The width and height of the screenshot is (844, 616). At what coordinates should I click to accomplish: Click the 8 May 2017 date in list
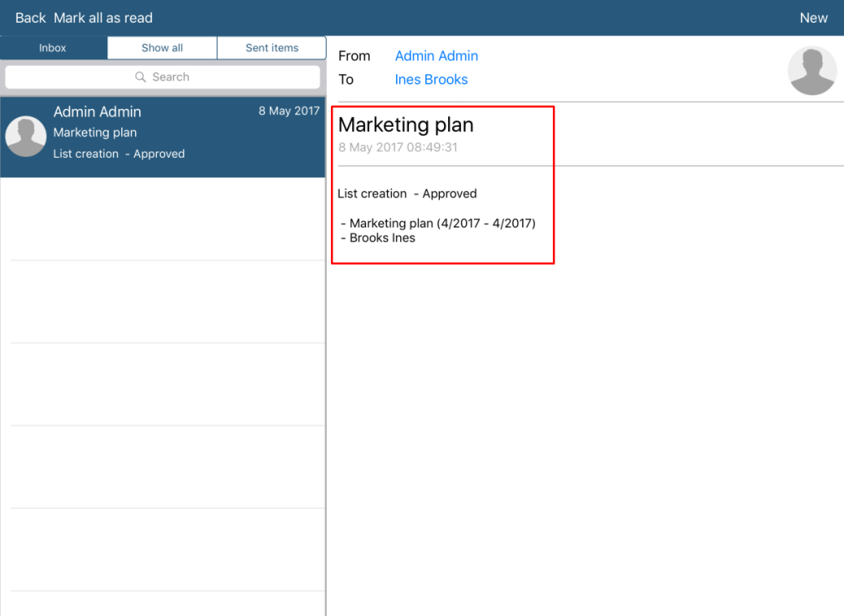289,111
